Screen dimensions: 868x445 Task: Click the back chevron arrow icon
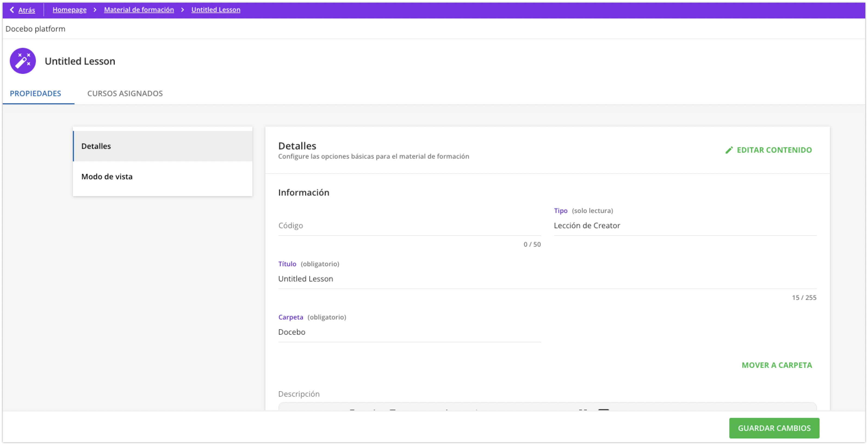pos(12,10)
